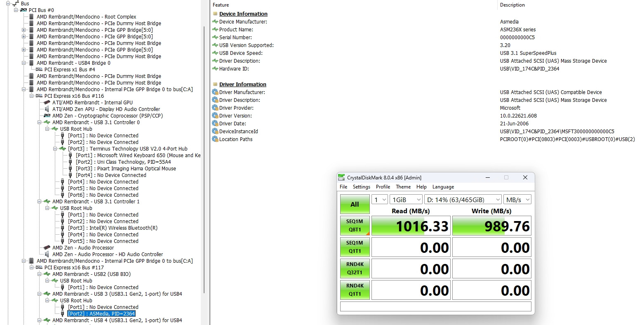
Task: Close the CrystalDiskMark window
Action: point(525,177)
